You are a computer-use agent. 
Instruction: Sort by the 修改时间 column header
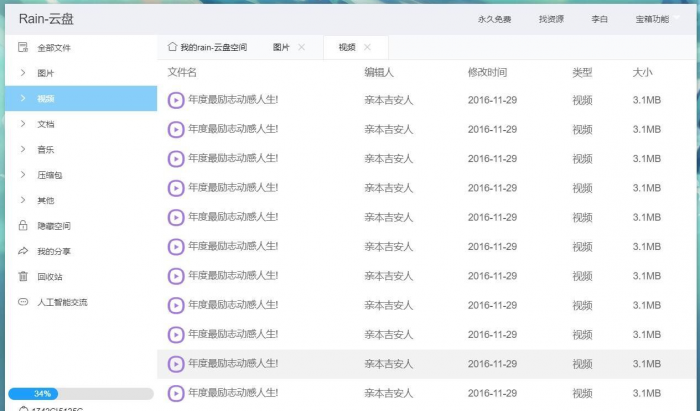[487, 73]
